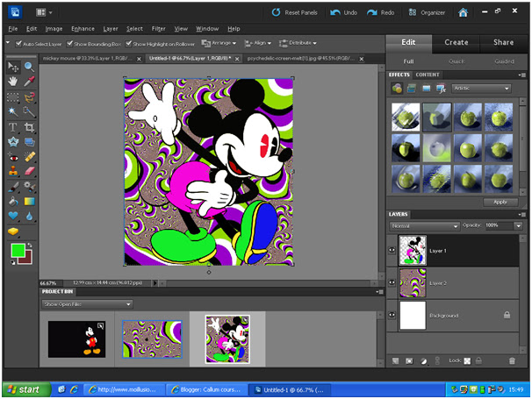532x399 pixels.
Task: Select the Eraser tool
Action: [29, 171]
